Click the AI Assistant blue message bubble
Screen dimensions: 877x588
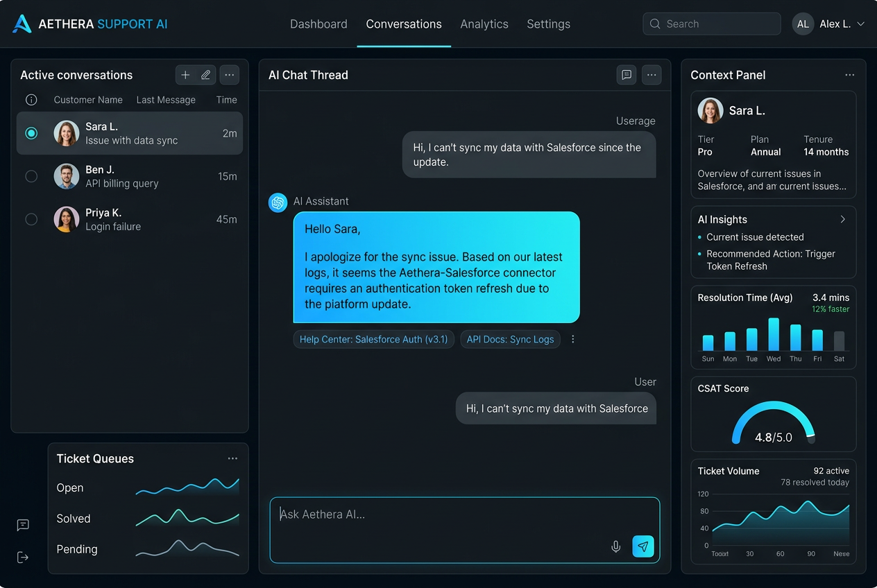[x=436, y=267]
